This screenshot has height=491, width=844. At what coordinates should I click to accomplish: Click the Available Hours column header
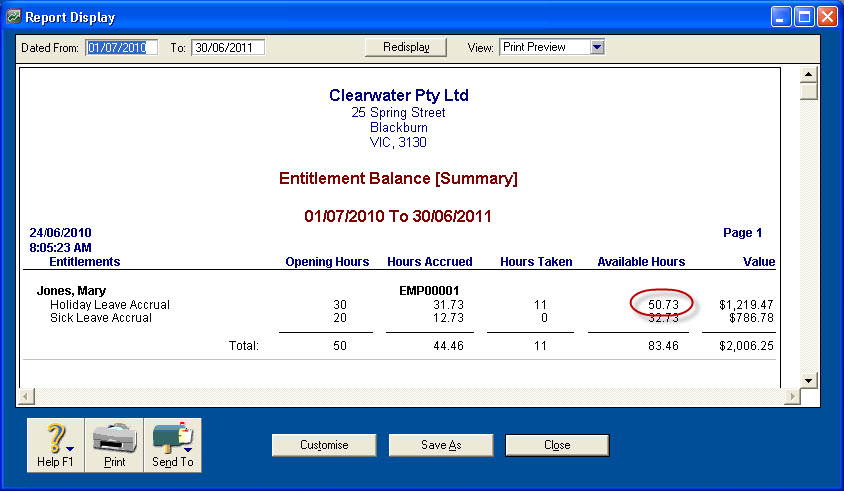click(641, 262)
